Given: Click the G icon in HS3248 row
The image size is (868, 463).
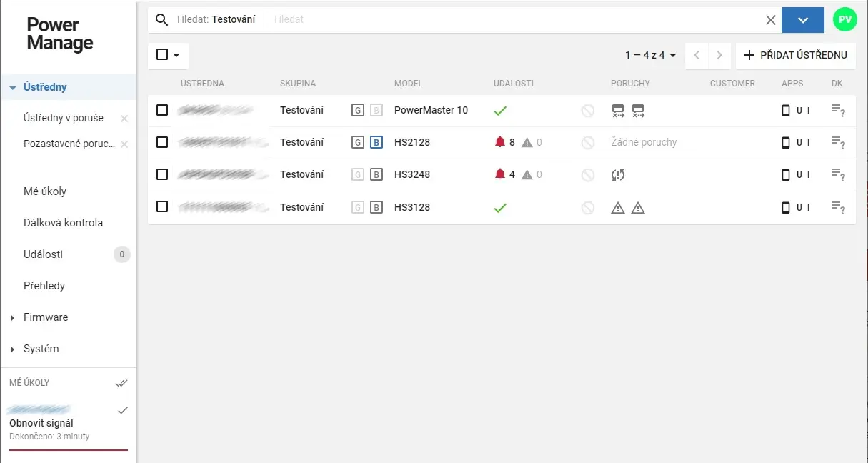Looking at the screenshot, I should point(358,174).
